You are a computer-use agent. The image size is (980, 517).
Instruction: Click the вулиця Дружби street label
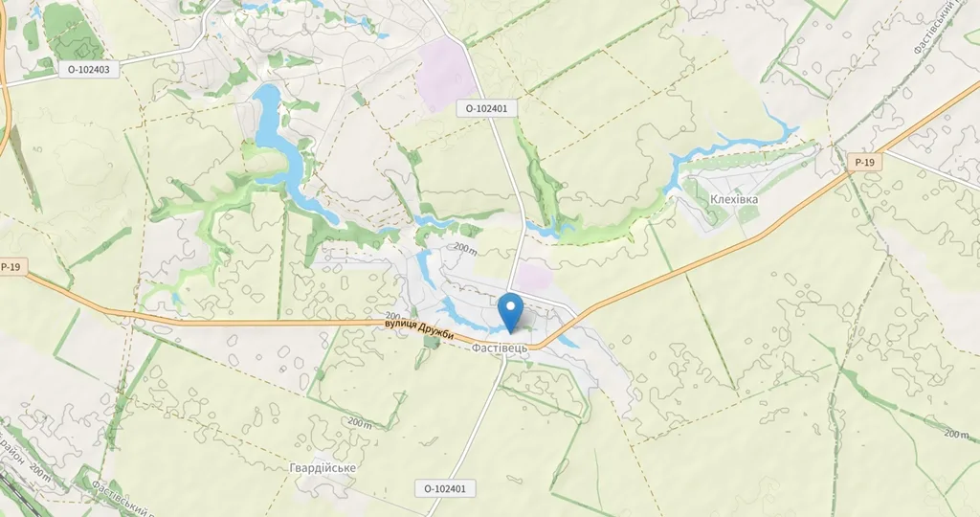tap(419, 330)
